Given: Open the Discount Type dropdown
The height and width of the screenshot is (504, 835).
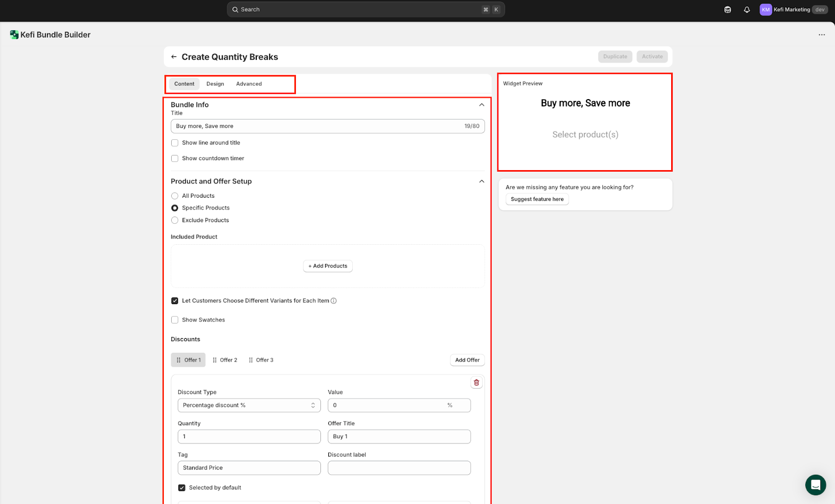Looking at the screenshot, I should click(249, 405).
